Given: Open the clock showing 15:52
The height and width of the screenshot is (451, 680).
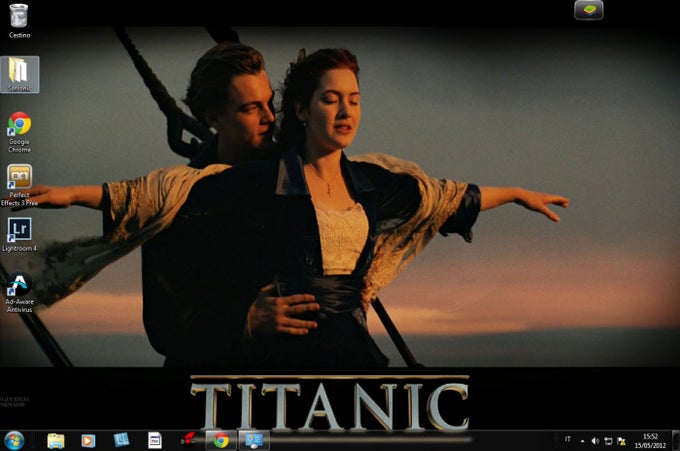Looking at the screenshot, I should [650, 441].
